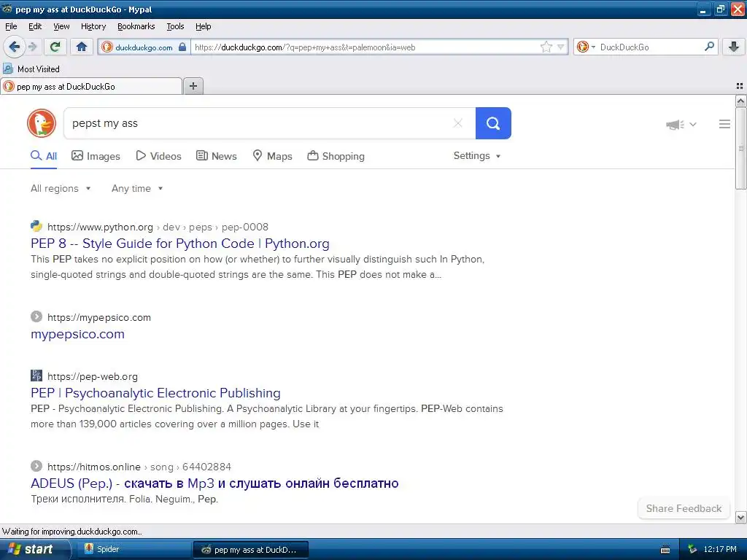Open the address bar history dropdown arrow

[561, 47]
